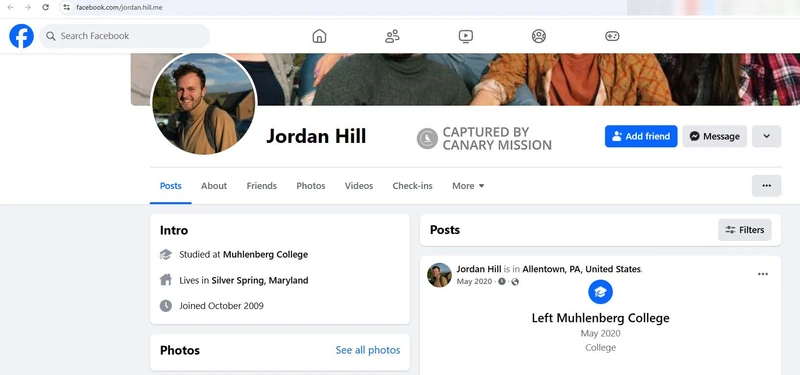
Task: Open the Groups icon in top navigation
Action: 539,36
